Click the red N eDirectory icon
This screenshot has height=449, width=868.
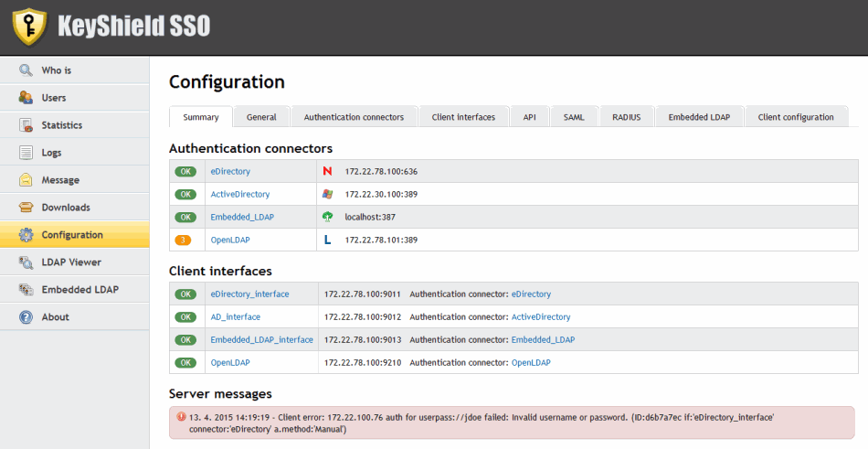tap(328, 171)
